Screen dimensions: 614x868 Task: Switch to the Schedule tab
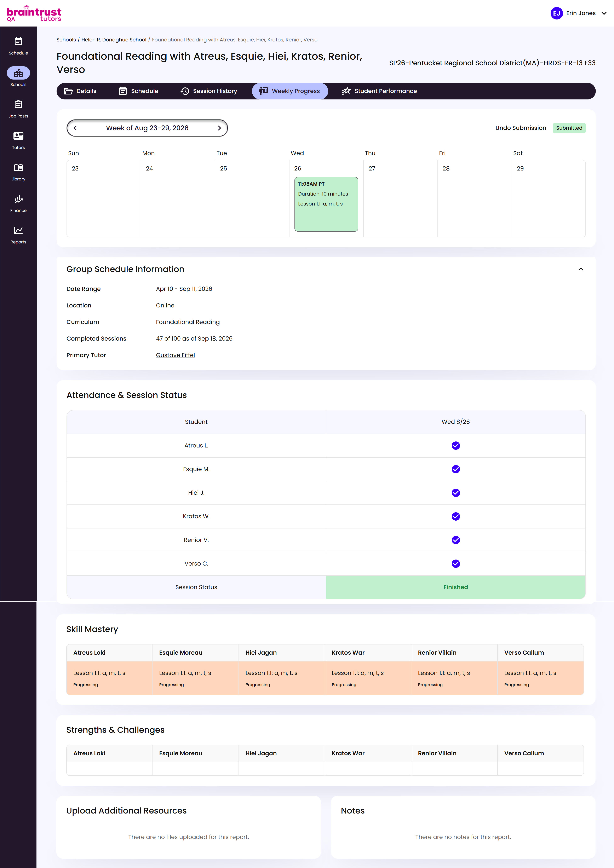[x=138, y=91]
